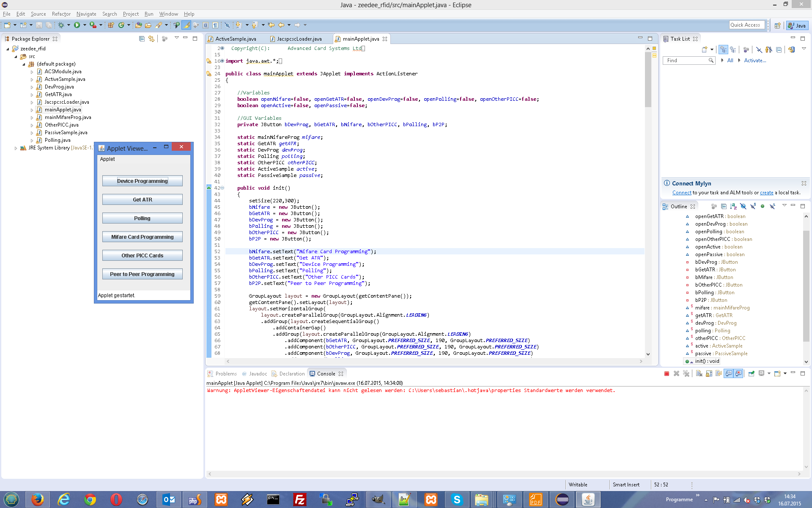Open the Refactor menu
This screenshot has height=508, width=812.
point(61,14)
